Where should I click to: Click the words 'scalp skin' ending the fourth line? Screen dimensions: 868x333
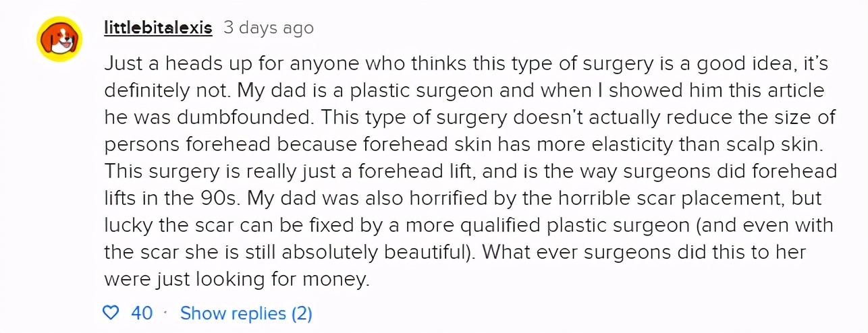787,144
